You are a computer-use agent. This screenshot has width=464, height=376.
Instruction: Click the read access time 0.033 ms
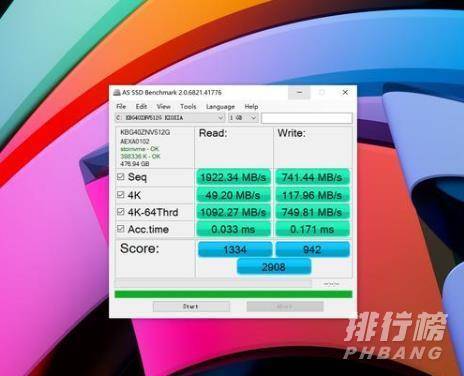pos(233,229)
